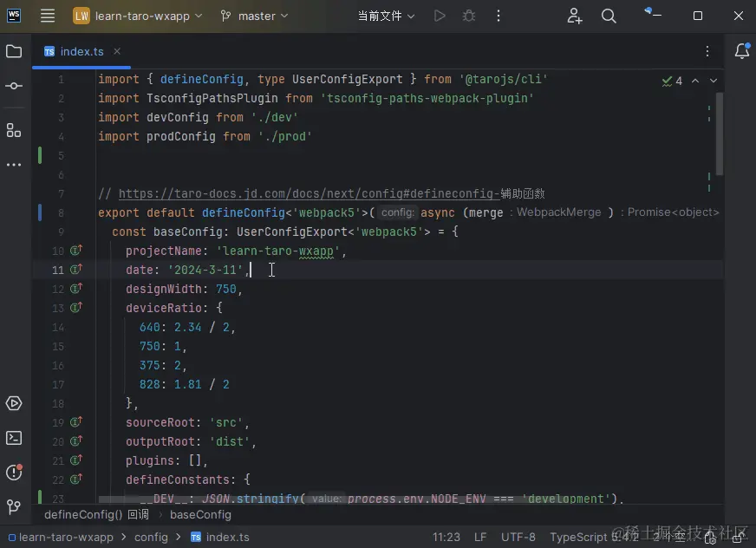Click 'dist' outputRoot value

(x=230, y=441)
